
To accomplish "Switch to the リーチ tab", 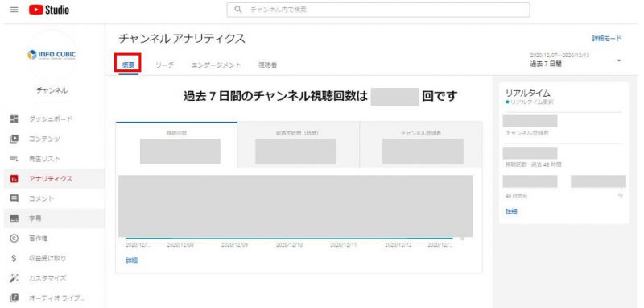I will pyautogui.click(x=165, y=65).
